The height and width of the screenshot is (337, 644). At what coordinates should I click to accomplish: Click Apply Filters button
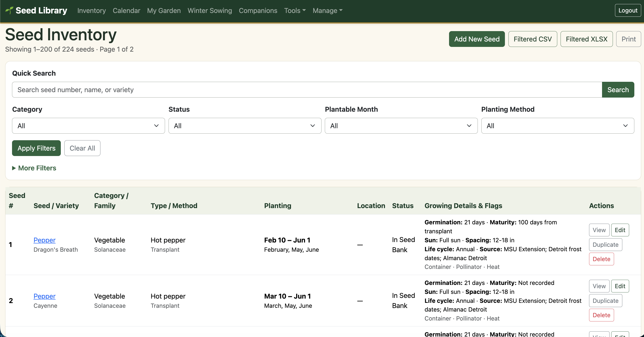[x=37, y=148]
